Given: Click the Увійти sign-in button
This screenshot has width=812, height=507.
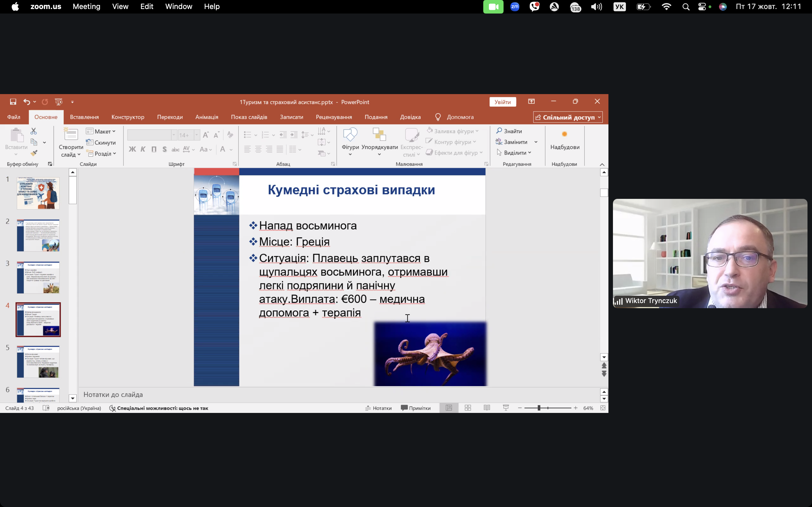Looking at the screenshot, I should [502, 102].
